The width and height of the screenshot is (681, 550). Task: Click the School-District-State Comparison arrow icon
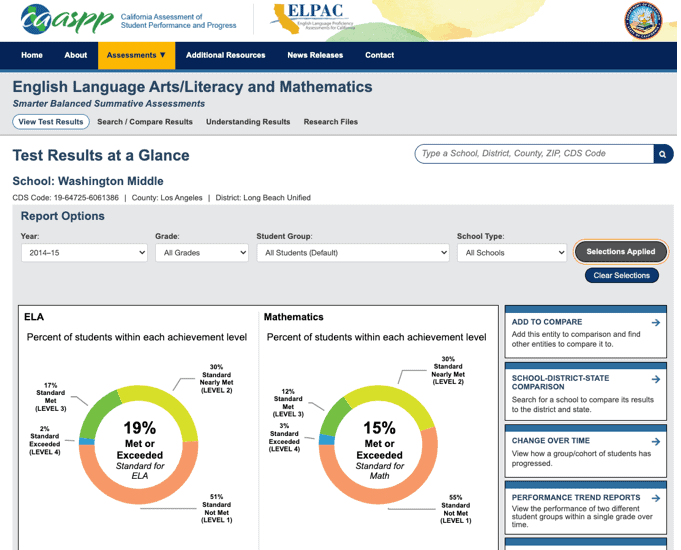point(655,380)
